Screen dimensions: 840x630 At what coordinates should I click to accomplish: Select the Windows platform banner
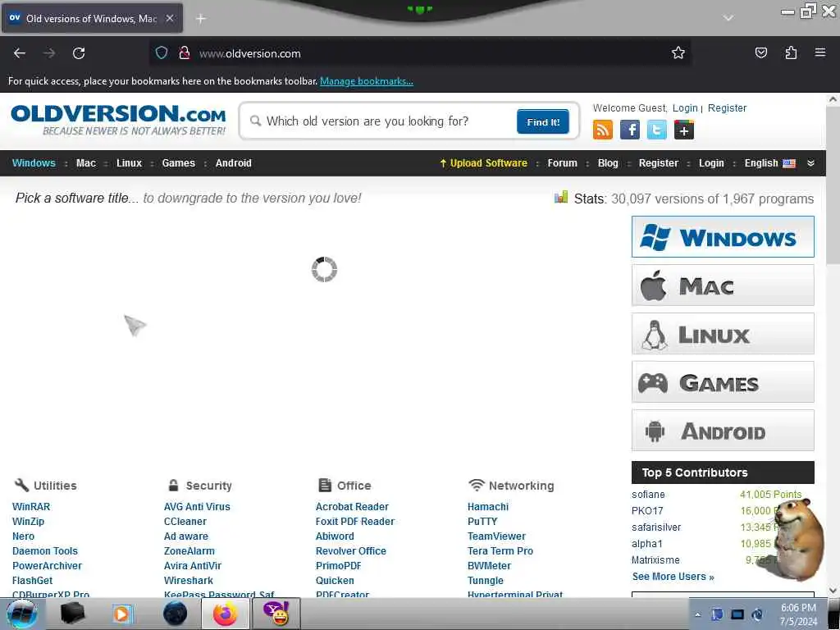tap(723, 237)
